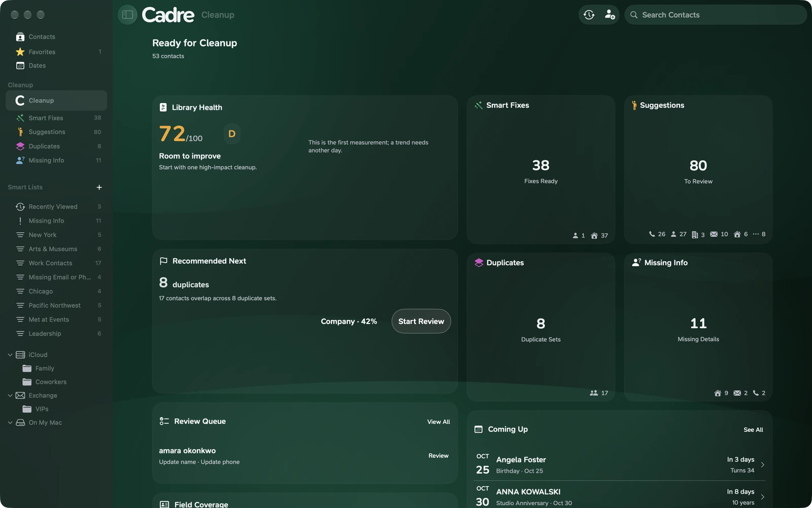Open Angela Foster birthday chevron

tap(762, 465)
